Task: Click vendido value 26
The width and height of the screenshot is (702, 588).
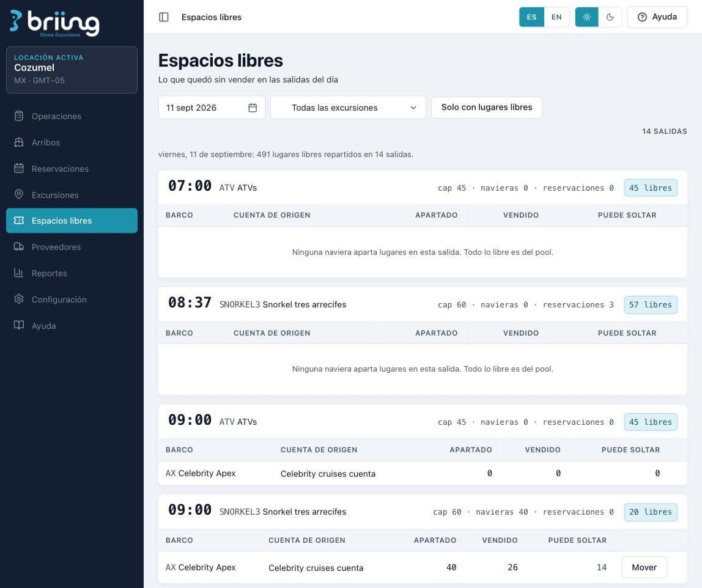Action: pyautogui.click(x=512, y=567)
